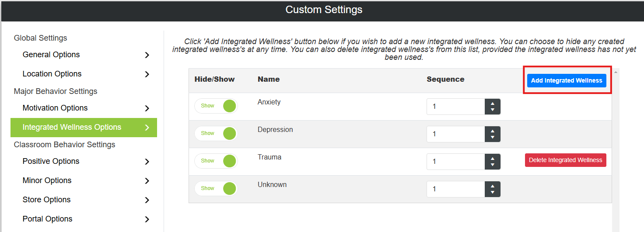Click the chevron arrow beside Minor Options
Screen dimensions: 644x232
click(x=147, y=181)
